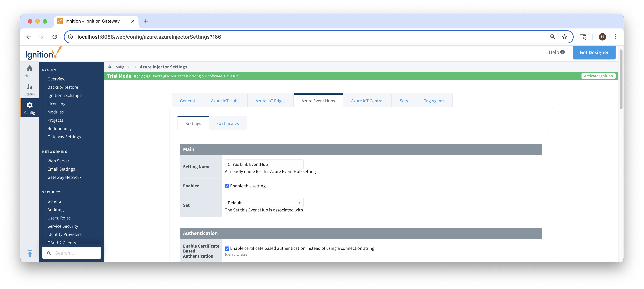This screenshot has height=289, width=644.
Task: Click the Ignition tab favicon
Action: [x=60, y=21]
